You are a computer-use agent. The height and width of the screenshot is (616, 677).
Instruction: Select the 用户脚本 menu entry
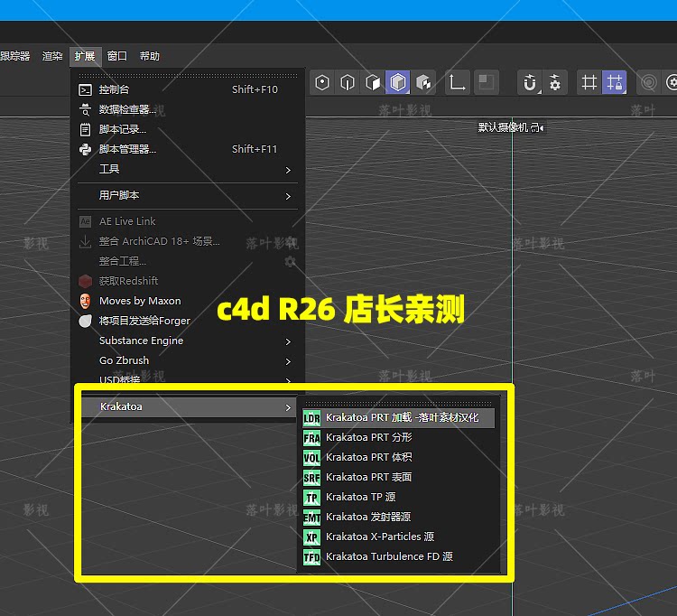tap(188, 195)
